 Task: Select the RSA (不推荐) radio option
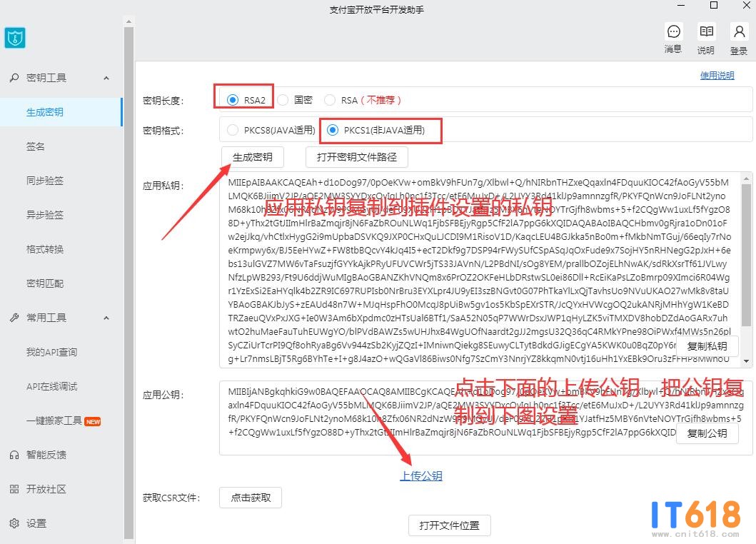coord(330,100)
